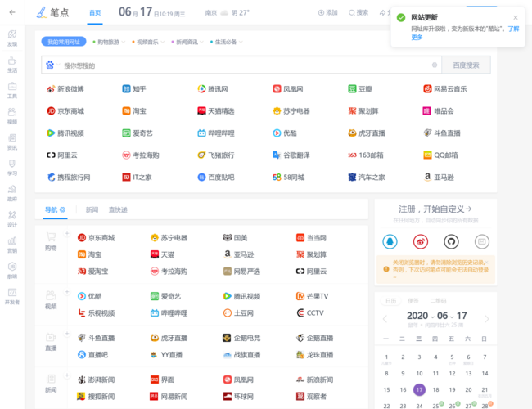This screenshot has width=532, height=409.
Task: Go back with the left arrow icon
Action: [x=12, y=12]
